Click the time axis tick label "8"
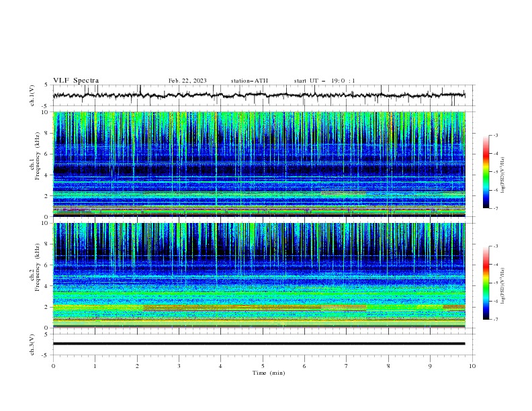The height and width of the screenshot is (411, 532). [x=388, y=366]
